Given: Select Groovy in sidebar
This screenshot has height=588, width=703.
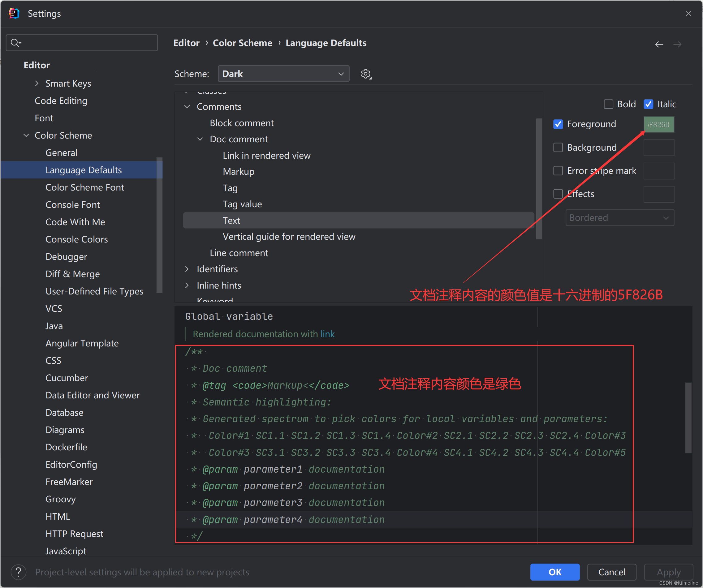Looking at the screenshot, I should 61,499.
